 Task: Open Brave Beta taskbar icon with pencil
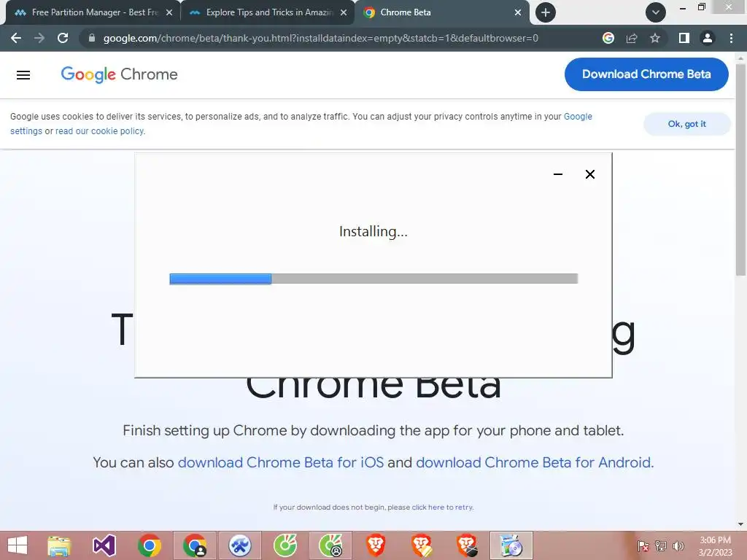[x=421, y=545]
